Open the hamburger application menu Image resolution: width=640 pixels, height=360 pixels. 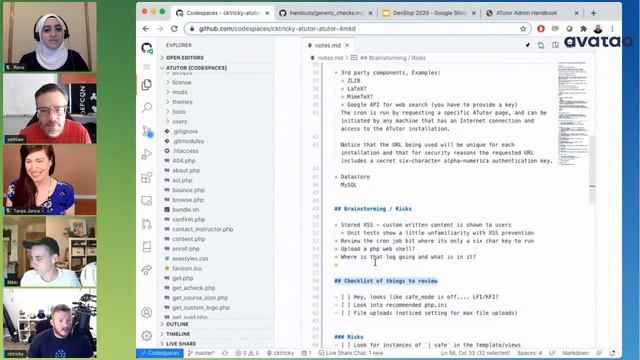(147, 67)
